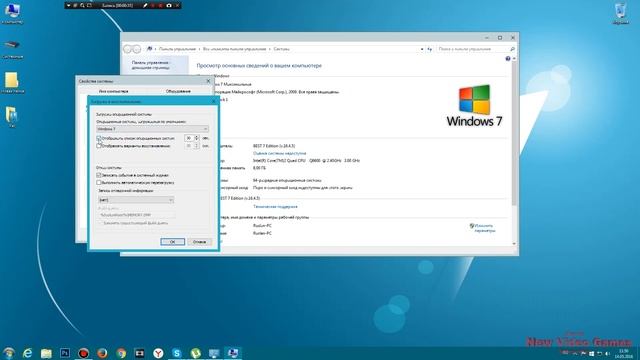Click the System breadcrumb in address bar
640x360 pixels.
coord(281,49)
